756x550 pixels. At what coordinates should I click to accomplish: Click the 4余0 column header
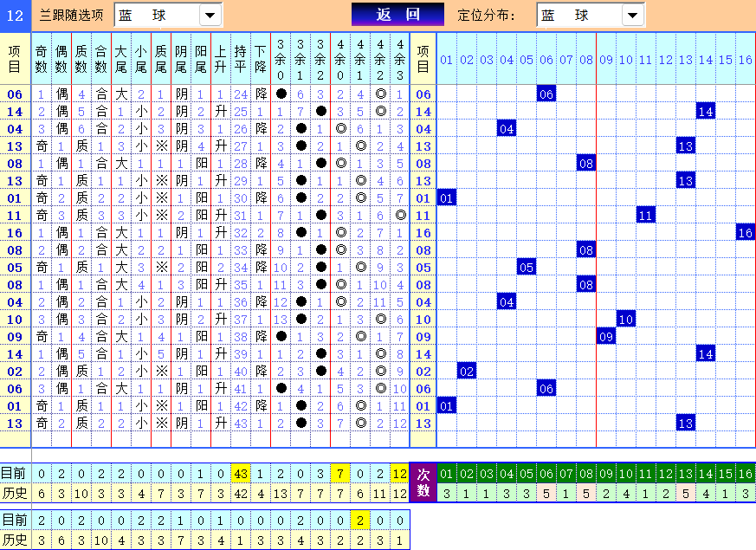(340, 59)
